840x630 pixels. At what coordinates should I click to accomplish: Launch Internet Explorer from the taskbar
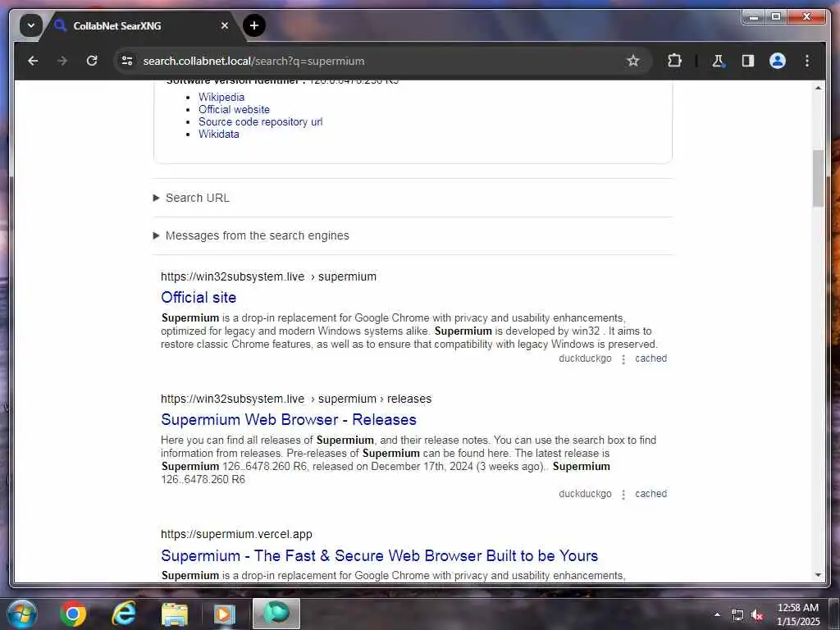[124, 614]
